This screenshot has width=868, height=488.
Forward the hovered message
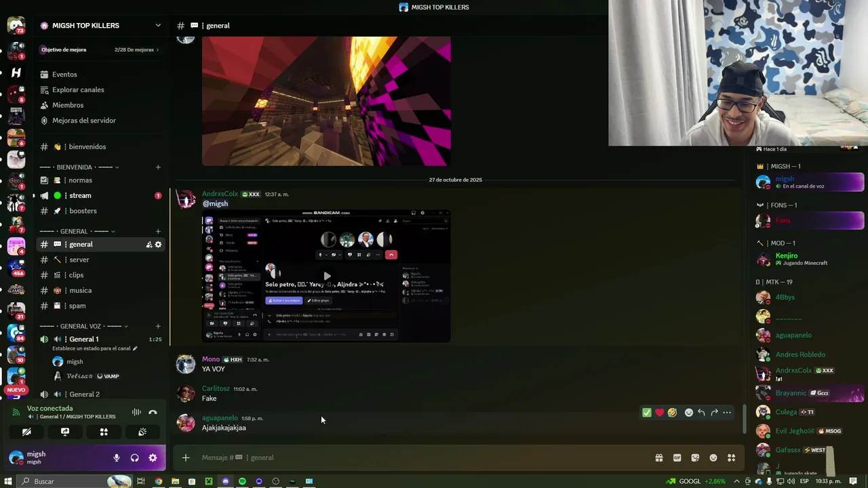714,412
